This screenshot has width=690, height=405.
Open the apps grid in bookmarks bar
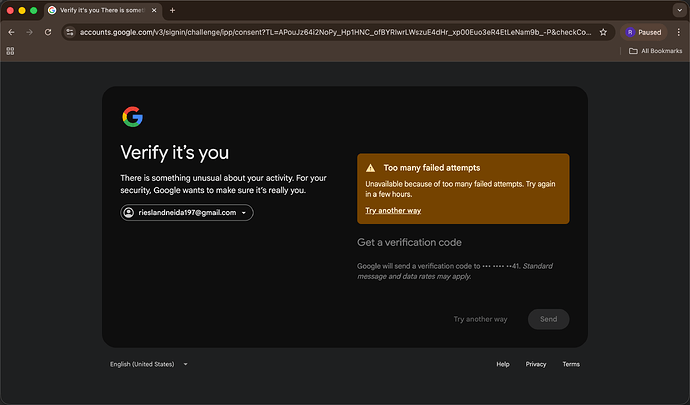click(x=10, y=51)
